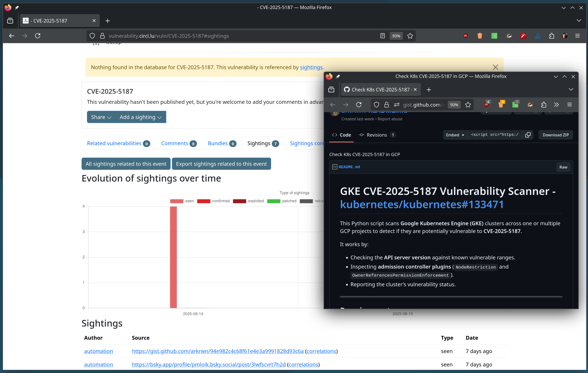Open main Firefox hamburger application menu
This screenshot has width=588, height=373.
click(577, 36)
